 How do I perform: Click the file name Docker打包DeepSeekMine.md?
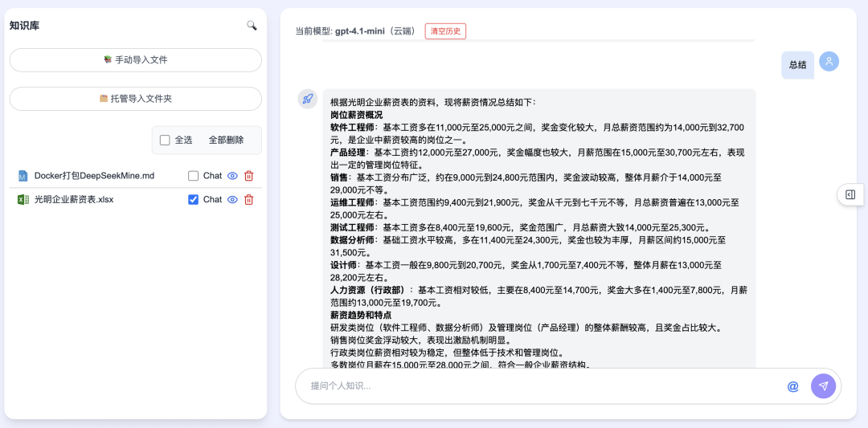pyautogui.click(x=94, y=176)
